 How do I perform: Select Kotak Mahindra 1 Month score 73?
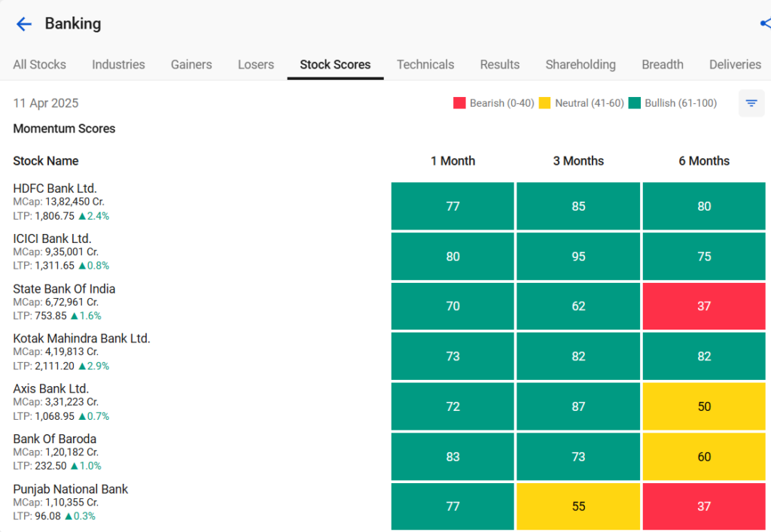point(453,356)
